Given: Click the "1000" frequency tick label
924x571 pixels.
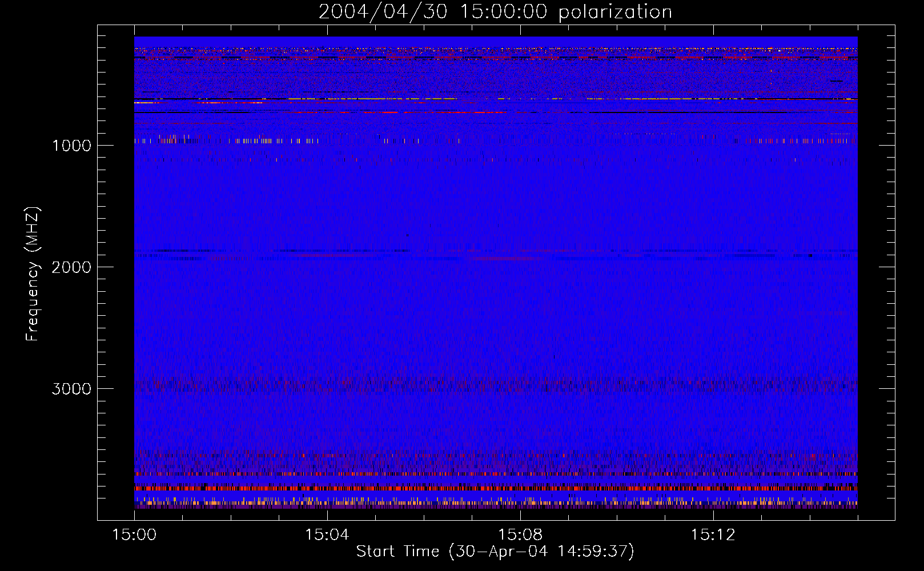Looking at the screenshot, I should point(71,146).
